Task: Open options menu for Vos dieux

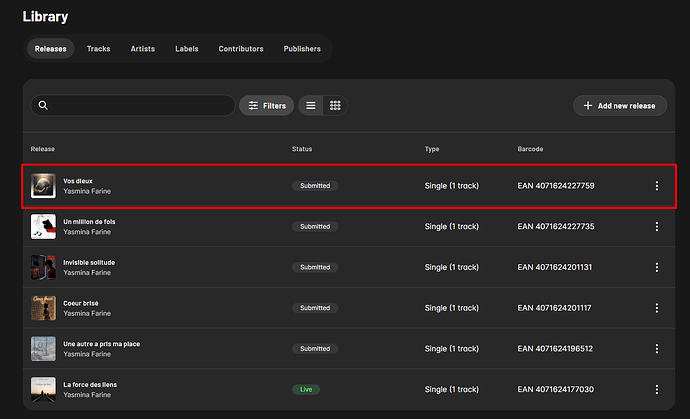Action: (x=657, y=186)
